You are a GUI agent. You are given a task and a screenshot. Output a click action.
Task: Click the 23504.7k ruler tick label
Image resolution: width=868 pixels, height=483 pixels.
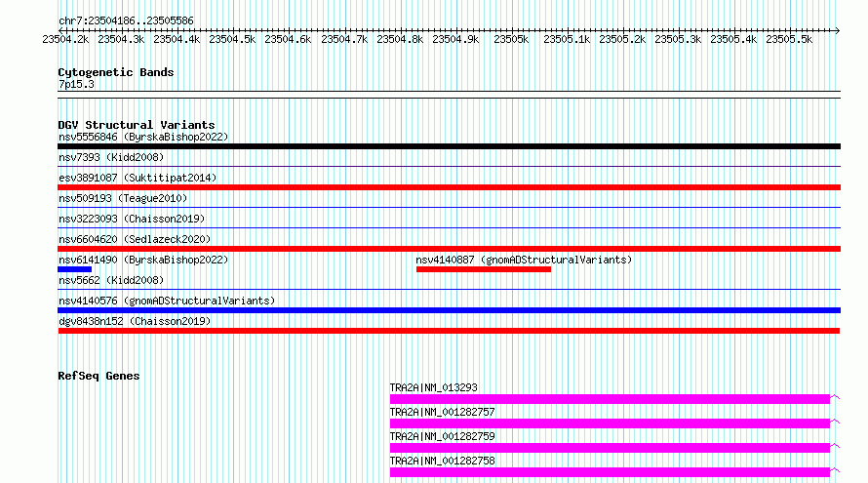pos(344,40)
